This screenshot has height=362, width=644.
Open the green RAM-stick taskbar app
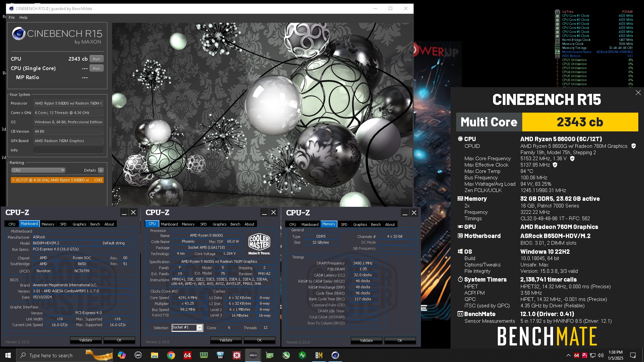point(204,355)
